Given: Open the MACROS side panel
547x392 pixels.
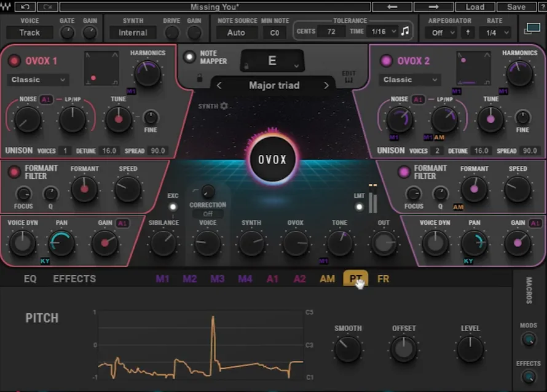Looking at the screenshot, I should click(529, 290).
